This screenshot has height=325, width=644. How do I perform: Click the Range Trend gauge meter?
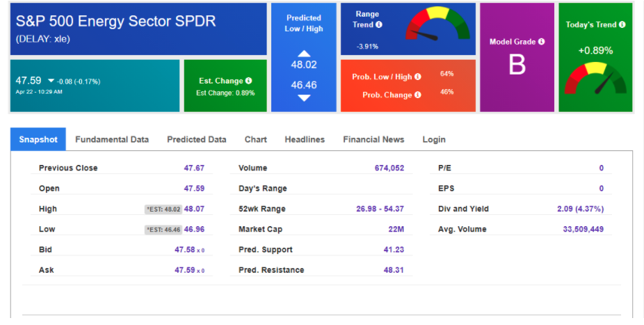(x=438, y=24)
